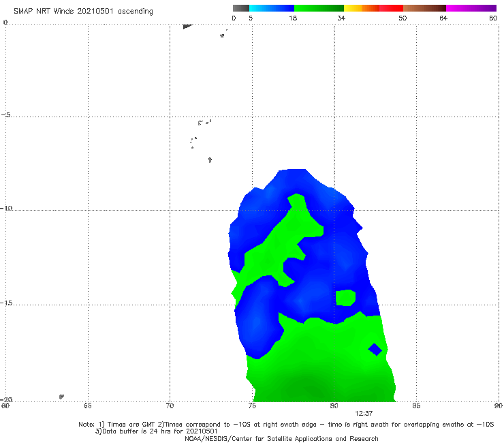Click the colorbar label "64"

pos(443,18)
